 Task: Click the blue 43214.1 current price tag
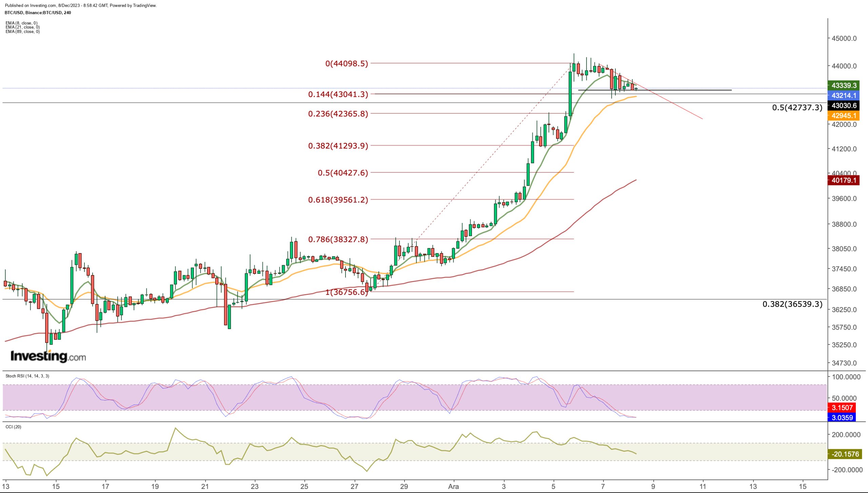click(x=844, y=96)
